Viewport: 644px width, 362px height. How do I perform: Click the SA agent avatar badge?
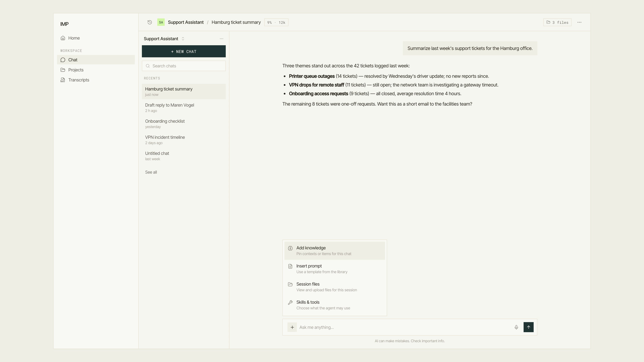[161, 22]
